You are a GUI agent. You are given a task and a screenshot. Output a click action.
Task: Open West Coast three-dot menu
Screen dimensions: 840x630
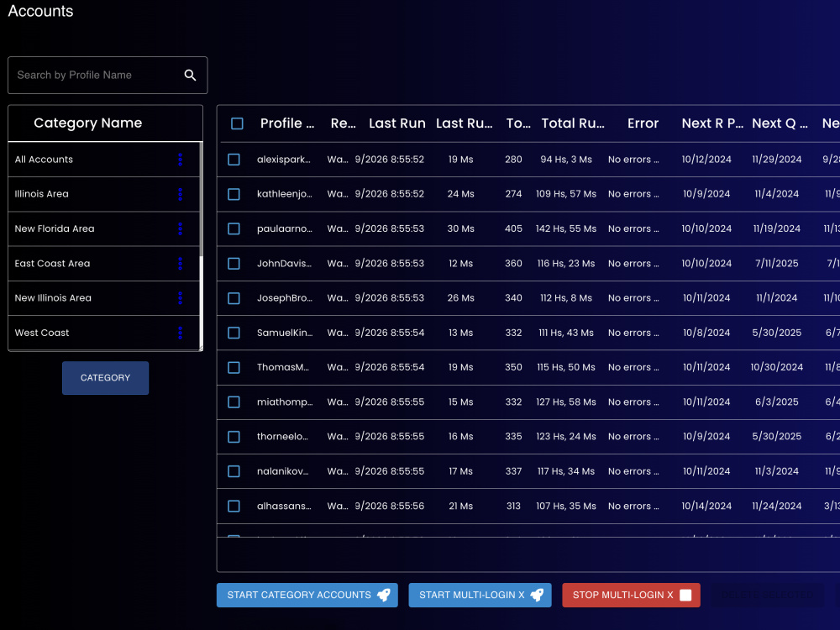[x=180, y=333]
